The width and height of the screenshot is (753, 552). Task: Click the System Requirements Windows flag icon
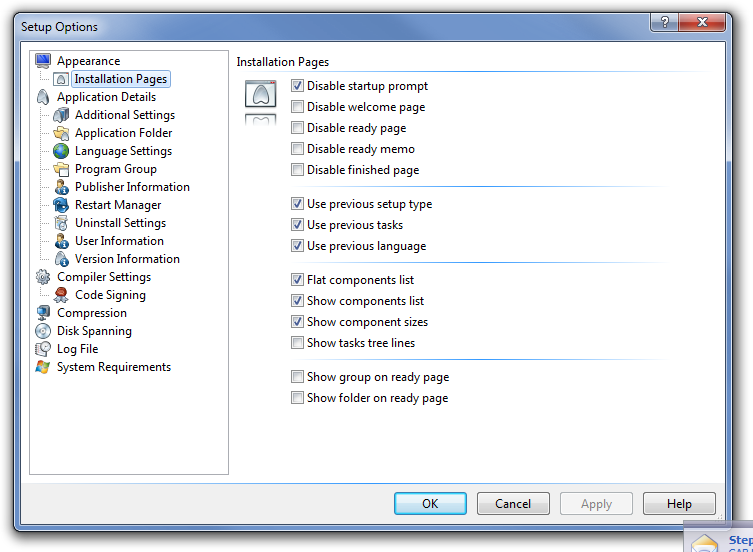[x=42, y=367]
